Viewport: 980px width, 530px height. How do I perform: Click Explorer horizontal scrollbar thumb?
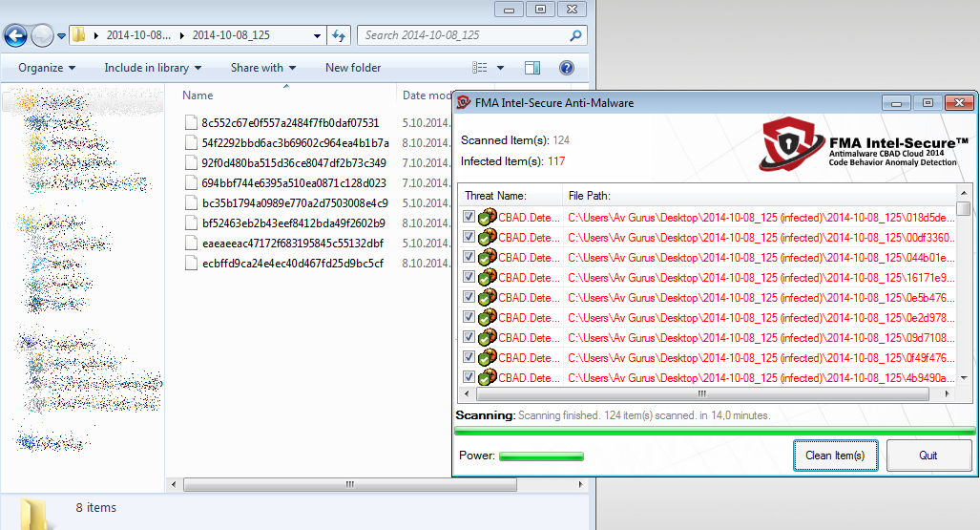point(350,484)
